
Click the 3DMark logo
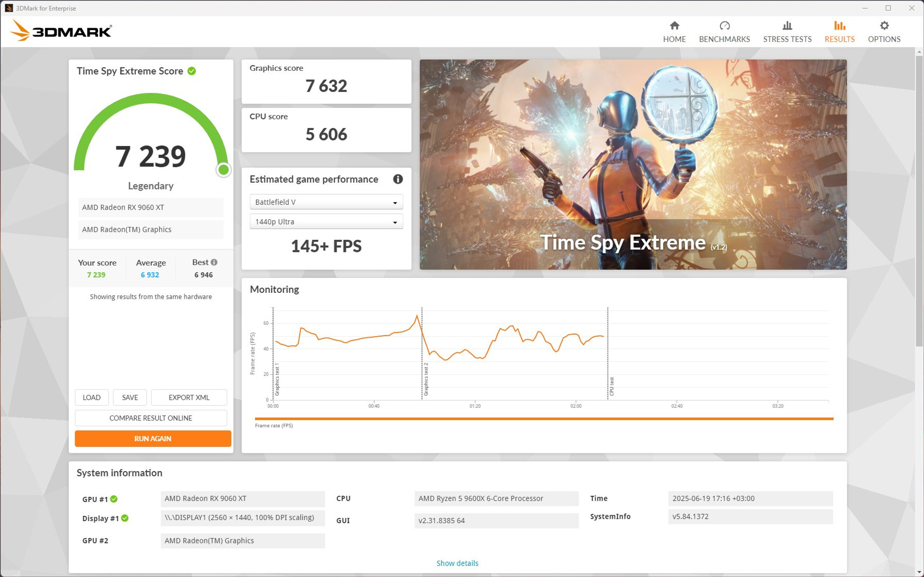coord(61,31)
